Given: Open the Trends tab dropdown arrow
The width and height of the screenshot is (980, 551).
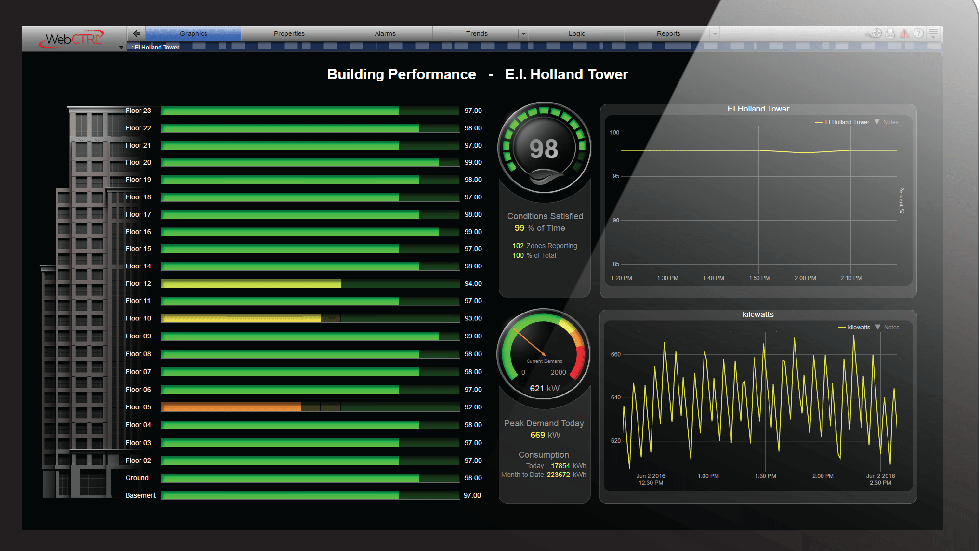Looking at the screenshot, I should point(523,34).
